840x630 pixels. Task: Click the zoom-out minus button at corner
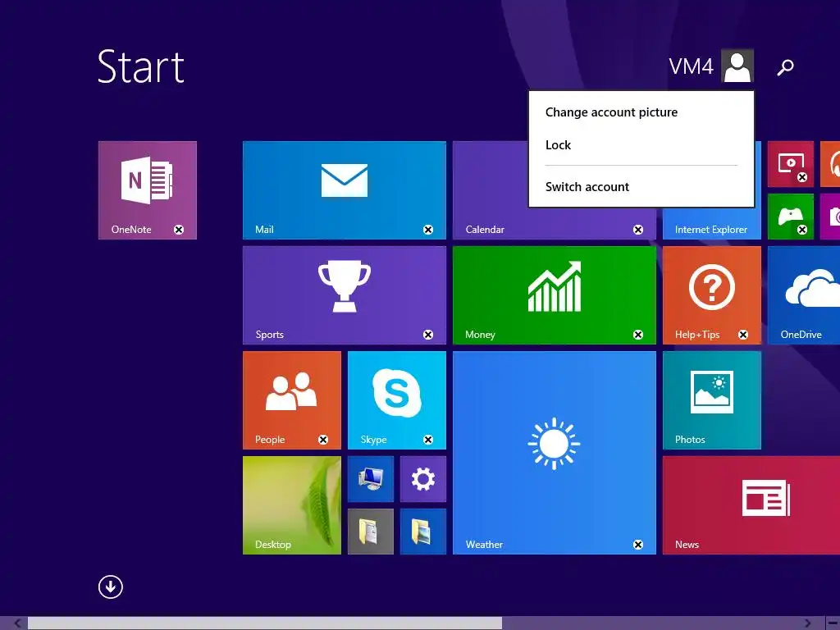coord(832,623)
